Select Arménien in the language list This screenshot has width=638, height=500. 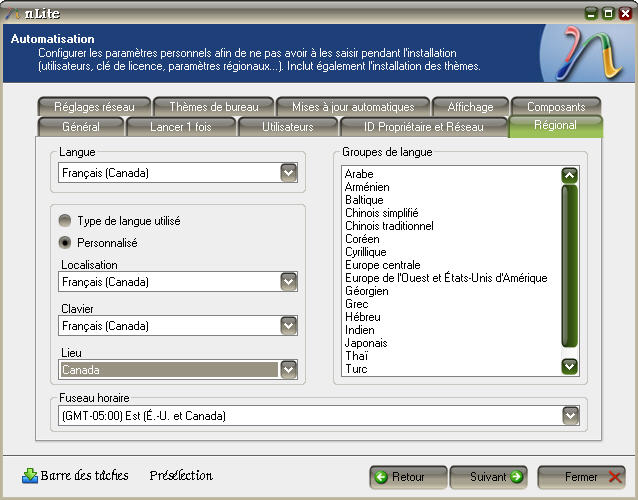367,187
